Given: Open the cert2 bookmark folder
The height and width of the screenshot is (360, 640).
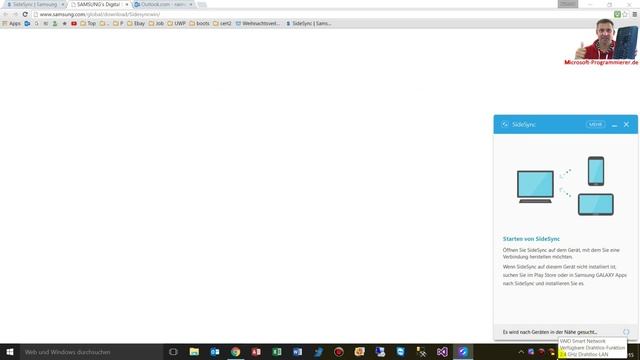Looking at the screenshot, I should click(222, 24).
